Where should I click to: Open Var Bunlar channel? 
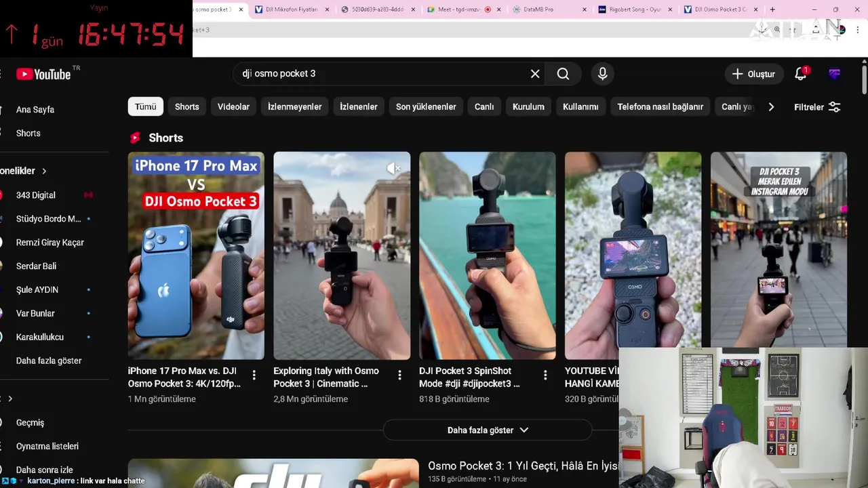tap(35, 313)
